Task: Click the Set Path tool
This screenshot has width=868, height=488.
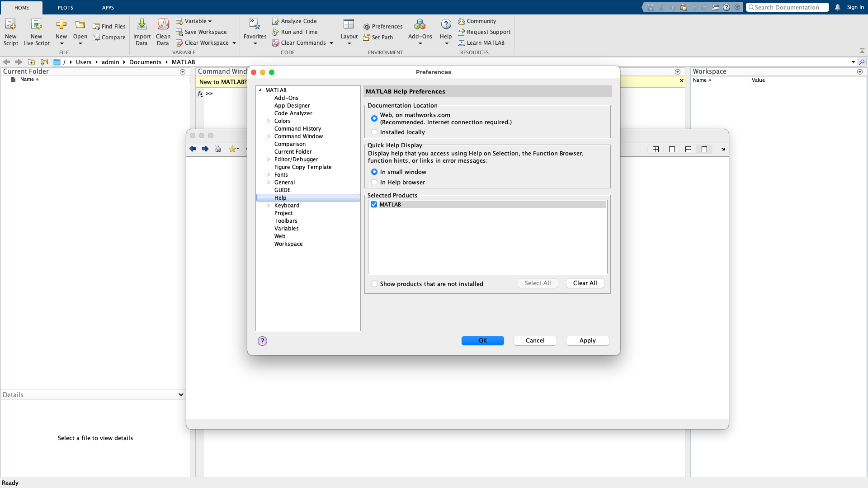Action: (378, 38)
